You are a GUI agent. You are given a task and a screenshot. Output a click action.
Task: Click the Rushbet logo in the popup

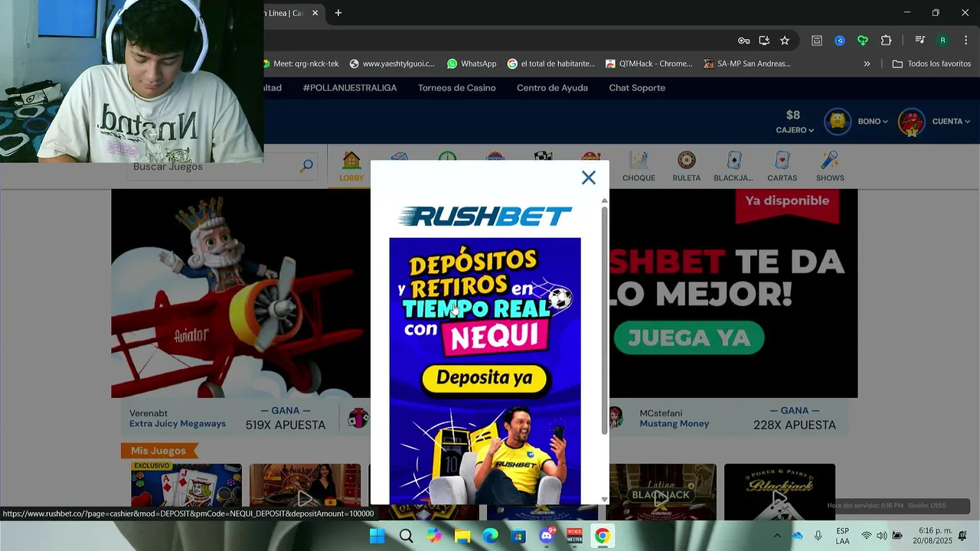485,216
